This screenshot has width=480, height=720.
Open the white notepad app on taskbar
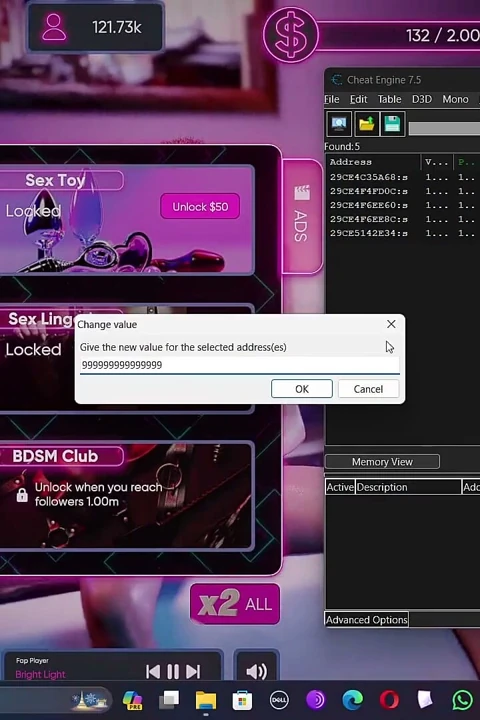(x=425, y=700)
